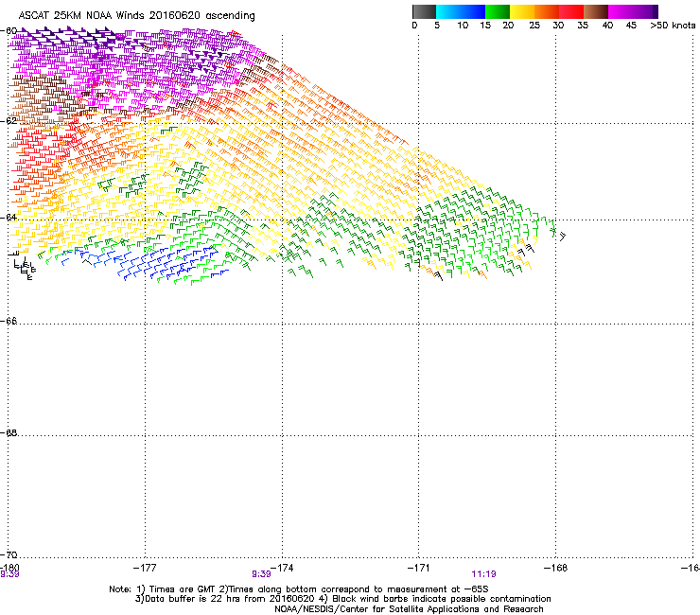Viewport: 700px width, 615px height.
Task: Select the '35' legend scale label
Action: point(583,26)
